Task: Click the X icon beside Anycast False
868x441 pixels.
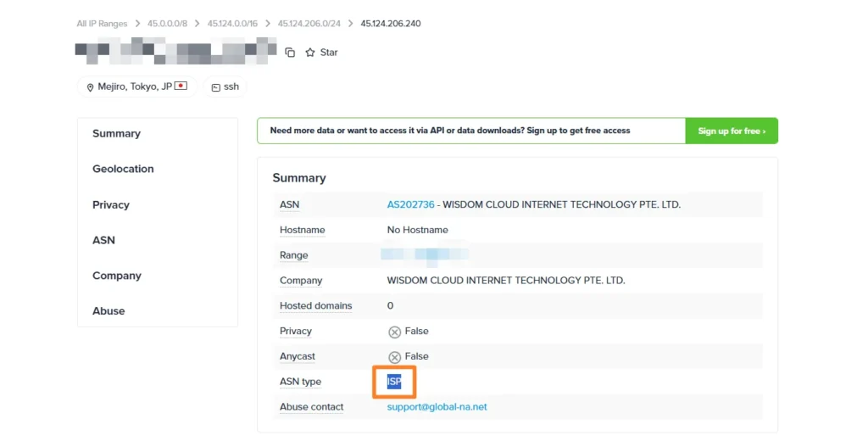Action: pos(394,357)
